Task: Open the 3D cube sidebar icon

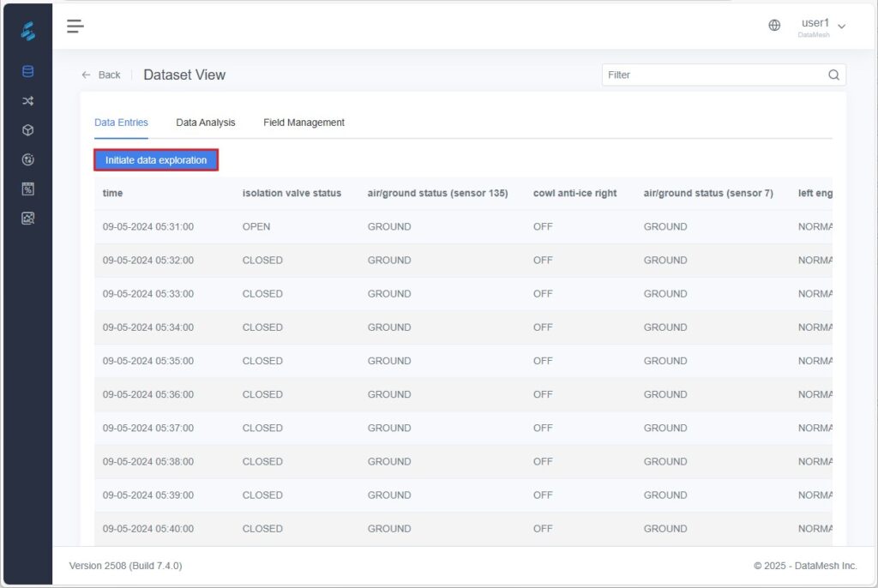Action: pyautogui.click(x=27, y=130)
